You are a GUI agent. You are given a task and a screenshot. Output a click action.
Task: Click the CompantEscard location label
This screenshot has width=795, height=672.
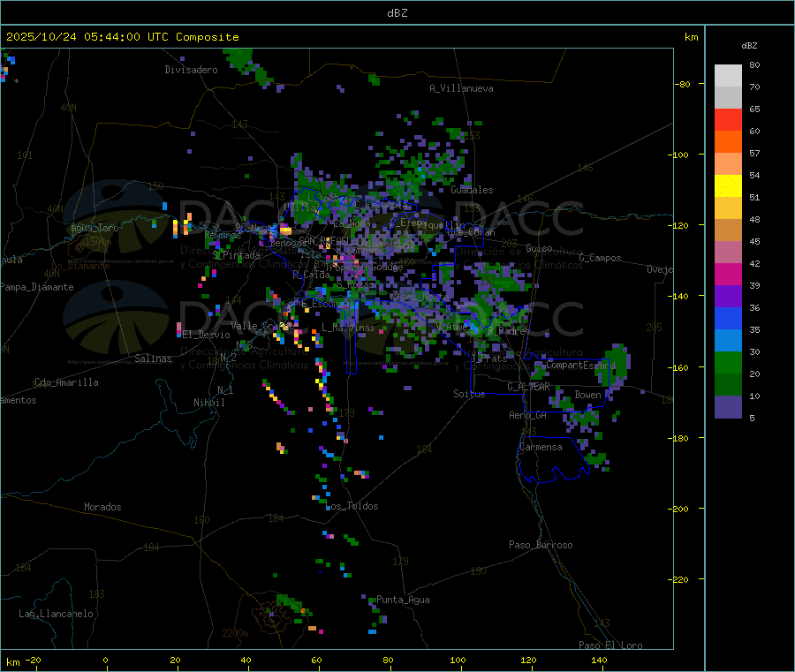[x=581, y=365]
